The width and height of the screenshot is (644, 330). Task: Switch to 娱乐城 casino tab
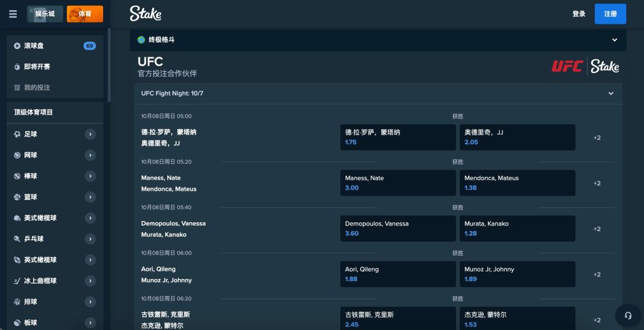pyautogui.click(x=45, y=14)
